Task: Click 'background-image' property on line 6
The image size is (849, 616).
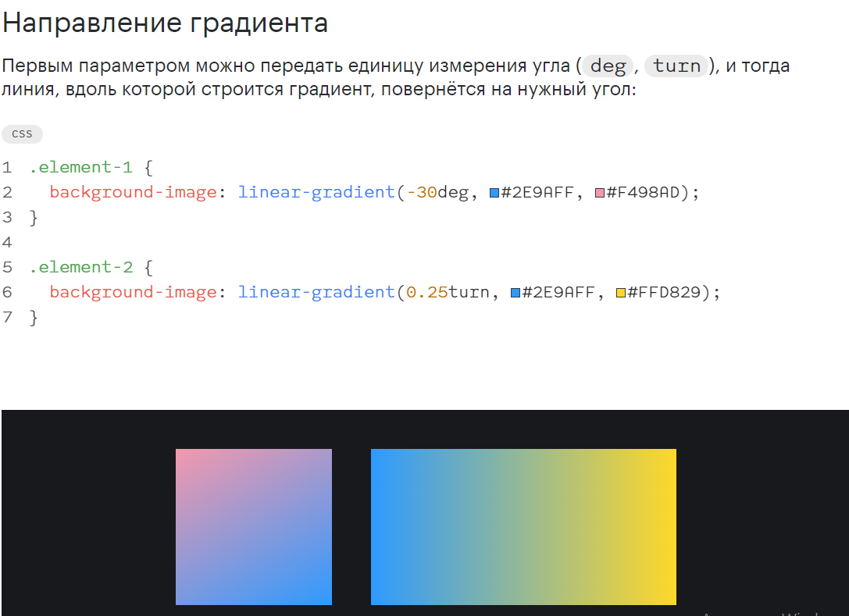Action: point(134,292)
